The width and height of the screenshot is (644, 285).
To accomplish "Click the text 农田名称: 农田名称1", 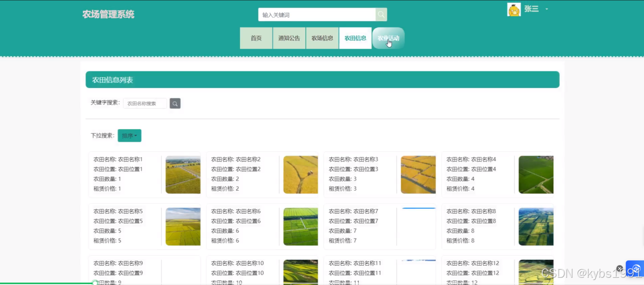I will coord(118,159).
